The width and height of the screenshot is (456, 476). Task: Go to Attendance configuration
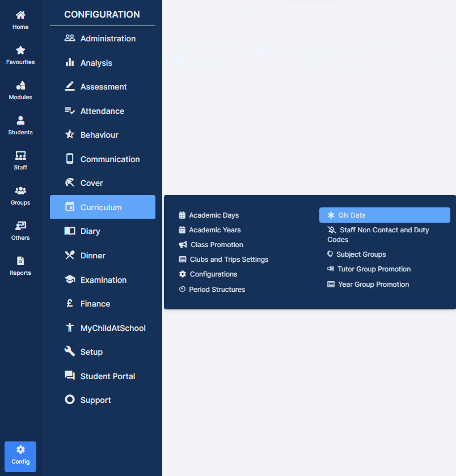point(103,111)
